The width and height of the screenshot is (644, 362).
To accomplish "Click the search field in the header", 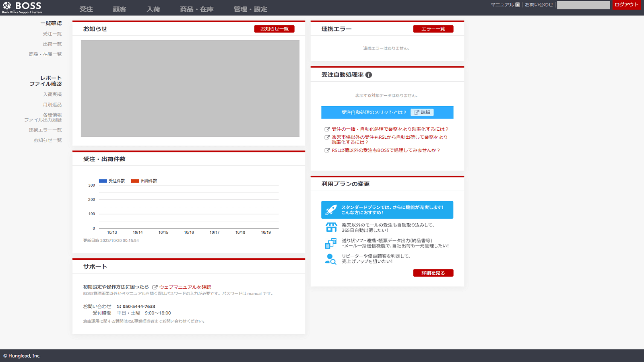I will pyautogui.click(x=583, y=5).
